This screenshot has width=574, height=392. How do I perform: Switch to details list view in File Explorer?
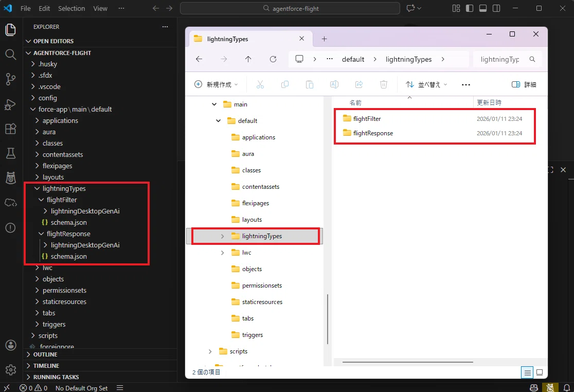coord(528,372)
